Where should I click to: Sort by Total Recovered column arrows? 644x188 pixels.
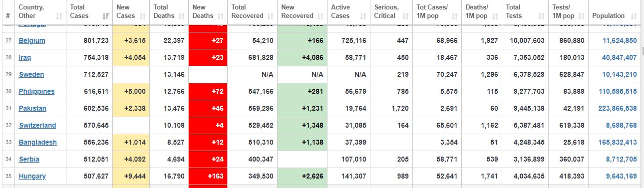[270, 16]
